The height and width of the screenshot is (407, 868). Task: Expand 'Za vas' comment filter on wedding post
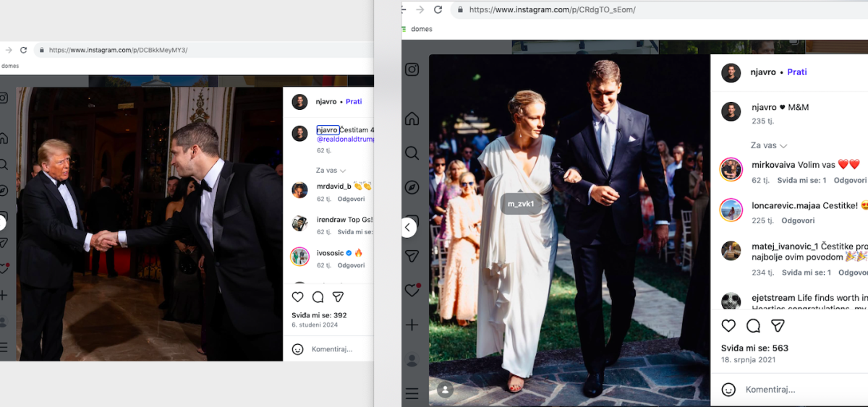tap(768, 145)
